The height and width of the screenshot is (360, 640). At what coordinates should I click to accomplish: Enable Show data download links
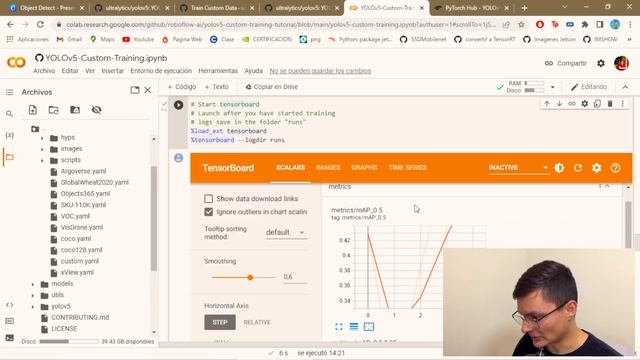(209, 199)
